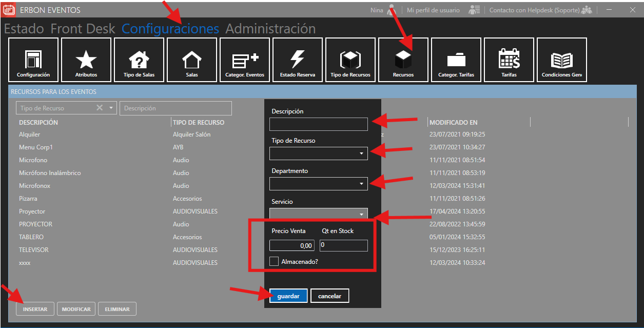Select the Salas house icon

[x=192, y=60]
